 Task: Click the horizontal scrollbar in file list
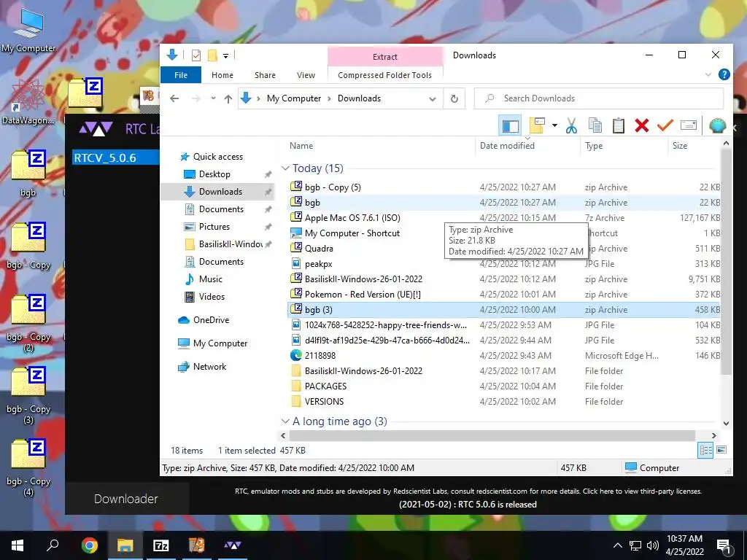(x=492, y=435)
